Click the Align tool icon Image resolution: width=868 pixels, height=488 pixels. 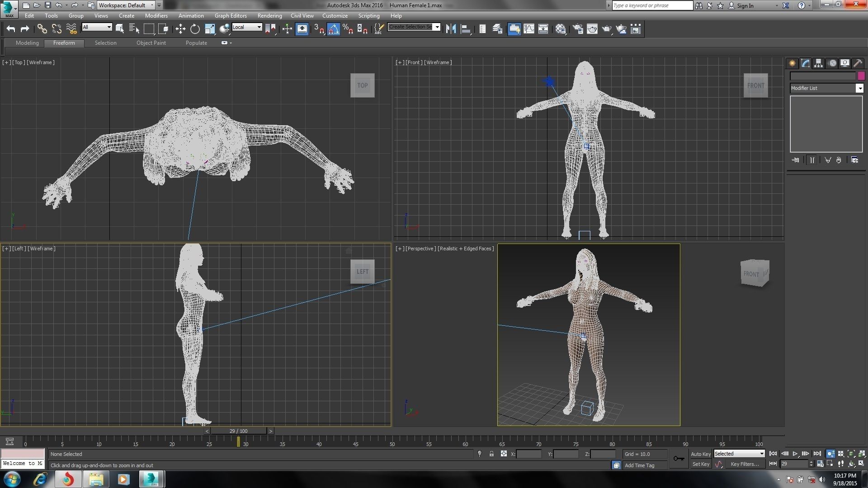point(465,29)
